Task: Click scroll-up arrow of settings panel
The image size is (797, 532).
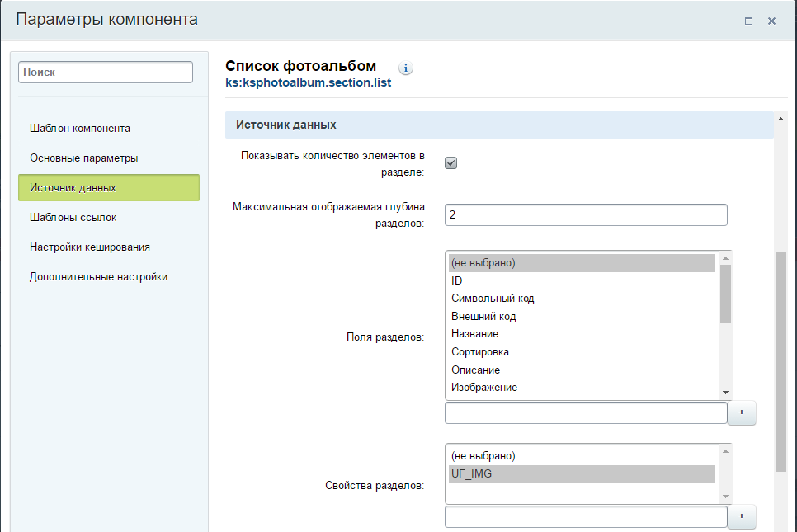Action: tap(780, 119)
